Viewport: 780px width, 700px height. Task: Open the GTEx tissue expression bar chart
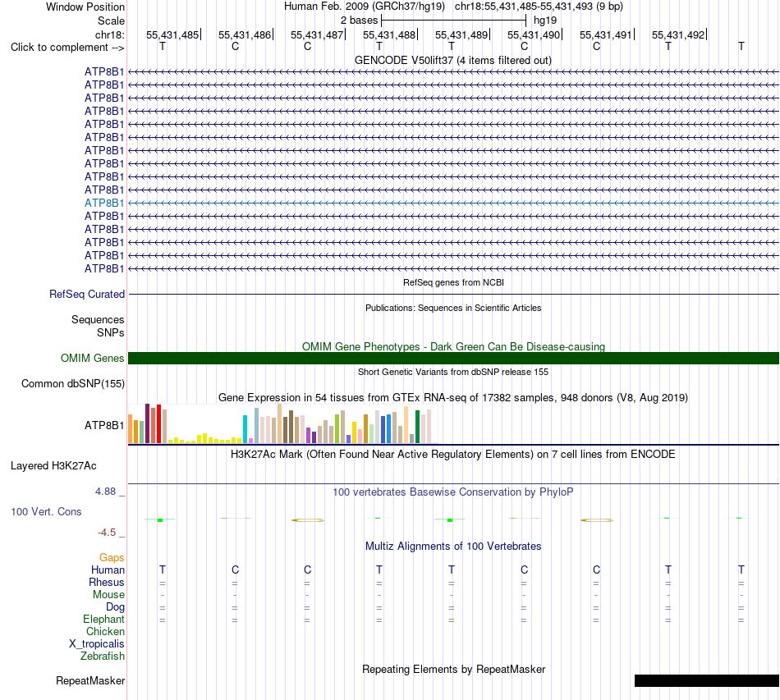[x=282, y=423]
